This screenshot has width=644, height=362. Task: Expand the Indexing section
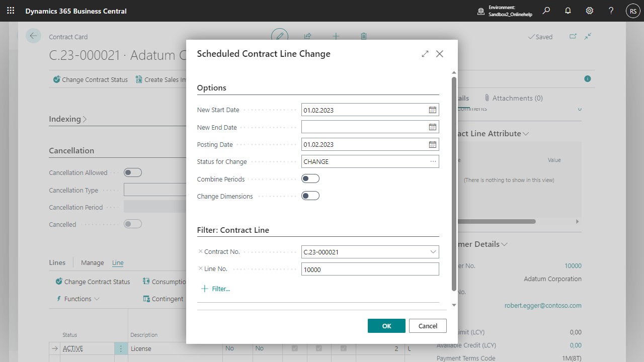[x=68, y=119]
